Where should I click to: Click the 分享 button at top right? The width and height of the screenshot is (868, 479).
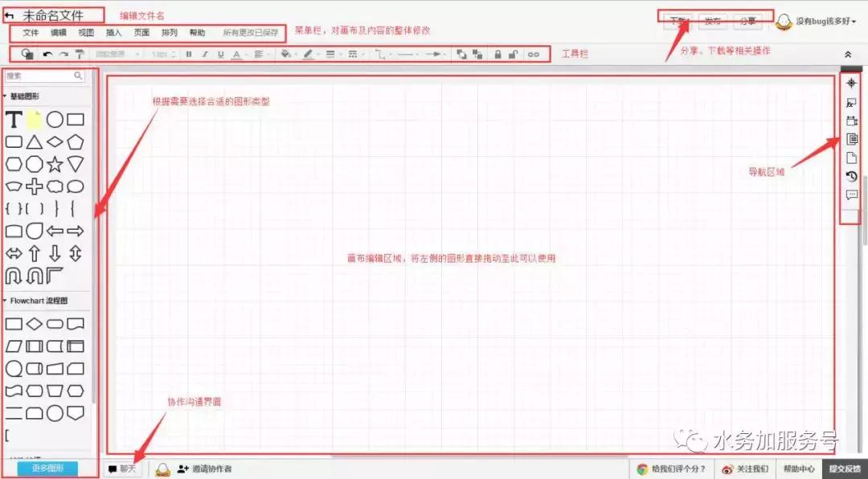point(748,22)
